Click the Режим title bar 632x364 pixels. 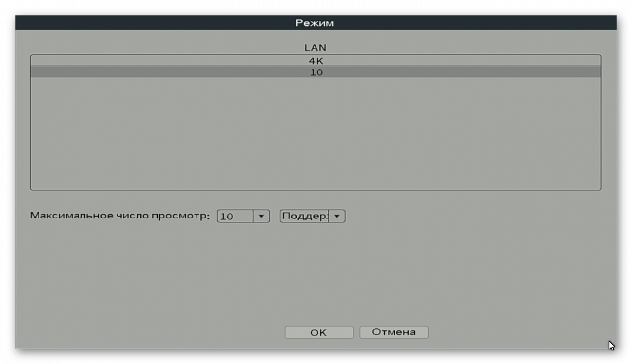click(x=315, y=23)
